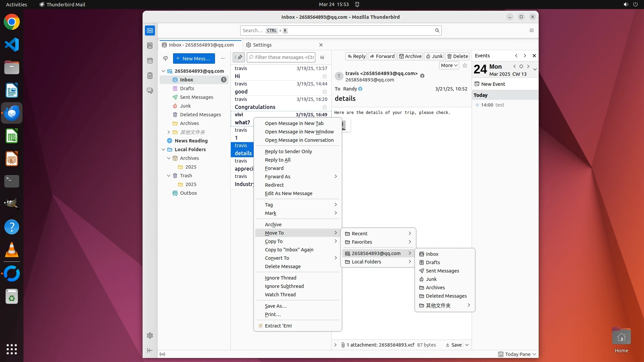This screenshot has height=362, width=644.
Task: Toggle the quick filter pin button
Action: (x=239, y=57)
